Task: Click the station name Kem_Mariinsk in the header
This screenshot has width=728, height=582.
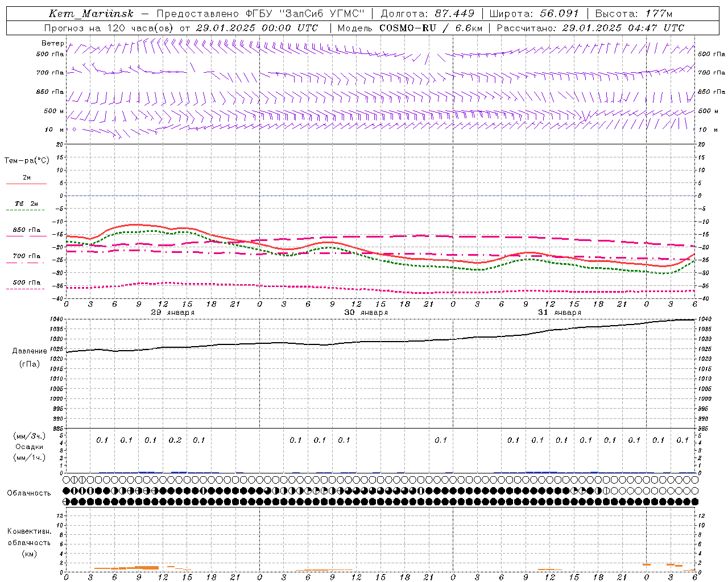Action: click(92, 14)
